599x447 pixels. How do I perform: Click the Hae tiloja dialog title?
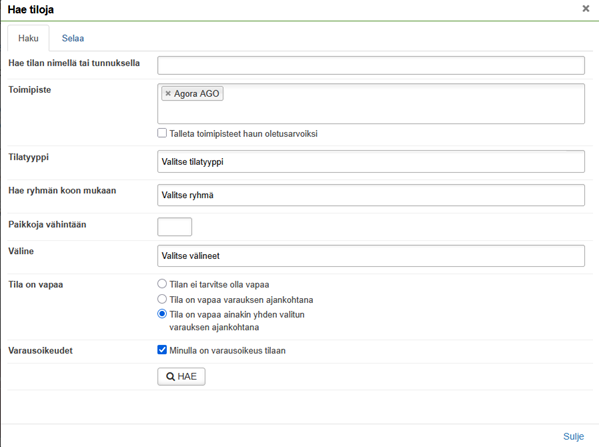pyautogui.click(x=31, y=10)
